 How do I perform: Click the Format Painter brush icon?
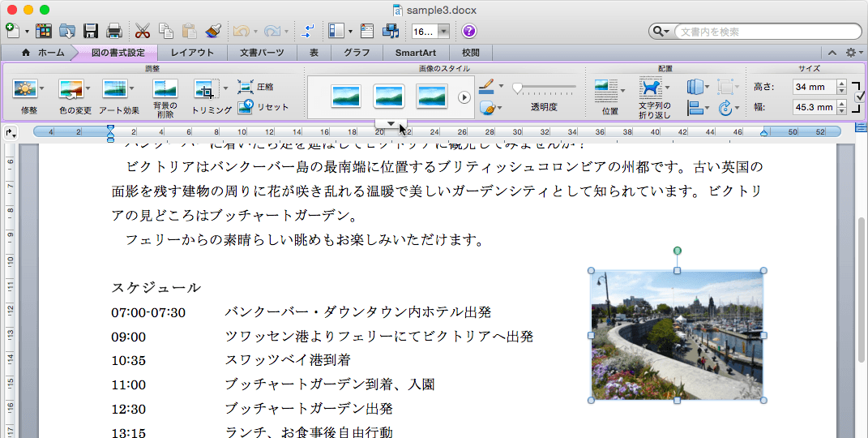pos(213,32)
